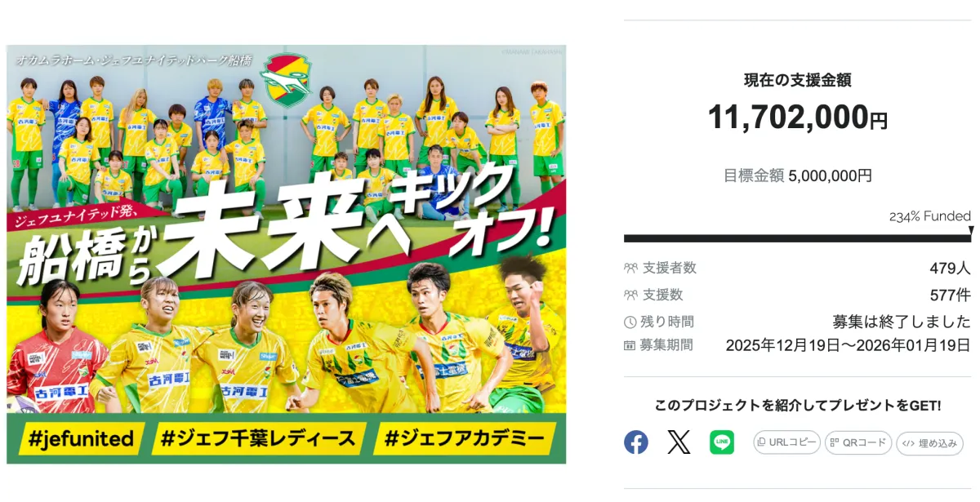The image size is (980, 502).
Task: Click the #ジェフ千葉レディース hashtag label
Action: (258, 439)
